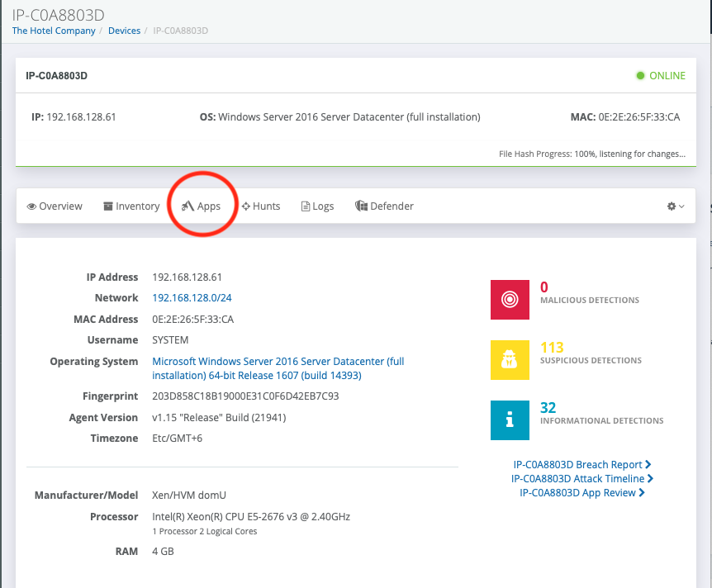Open The Hotel Company breadcrumb link
The width and height of the screenshot is (712, 588).
pos(54,31)
